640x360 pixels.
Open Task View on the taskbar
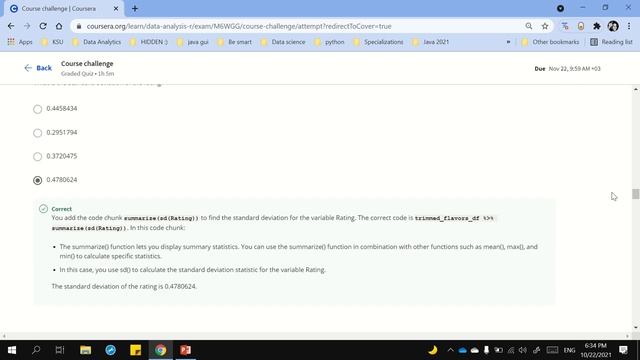point(60,350)
